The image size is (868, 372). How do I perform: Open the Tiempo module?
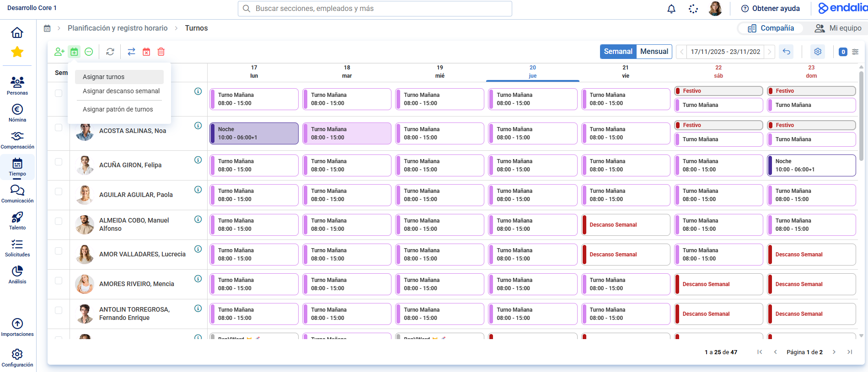click(x=17, y=167)
